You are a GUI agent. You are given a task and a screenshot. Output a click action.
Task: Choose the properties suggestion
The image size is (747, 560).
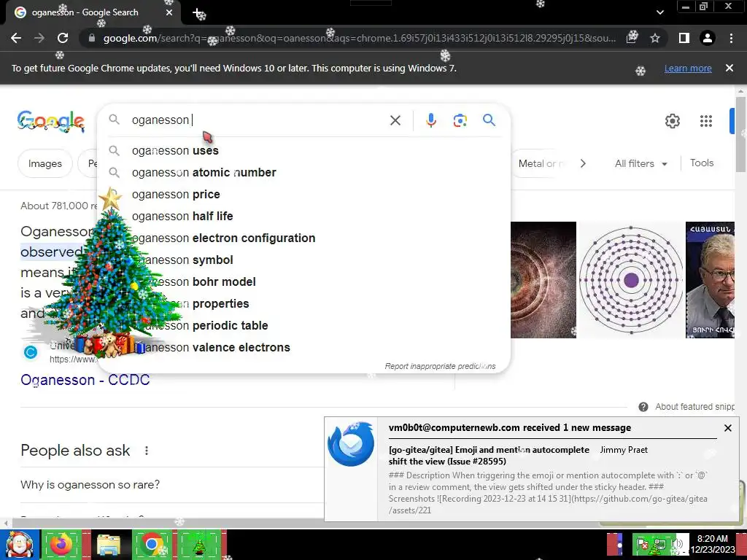coord(303,304)
